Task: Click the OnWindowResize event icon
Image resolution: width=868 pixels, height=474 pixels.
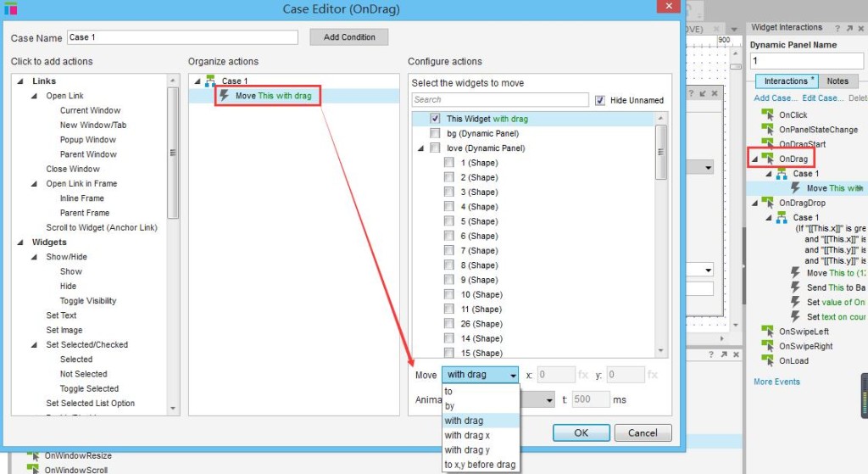Action: tap(33, 455)
